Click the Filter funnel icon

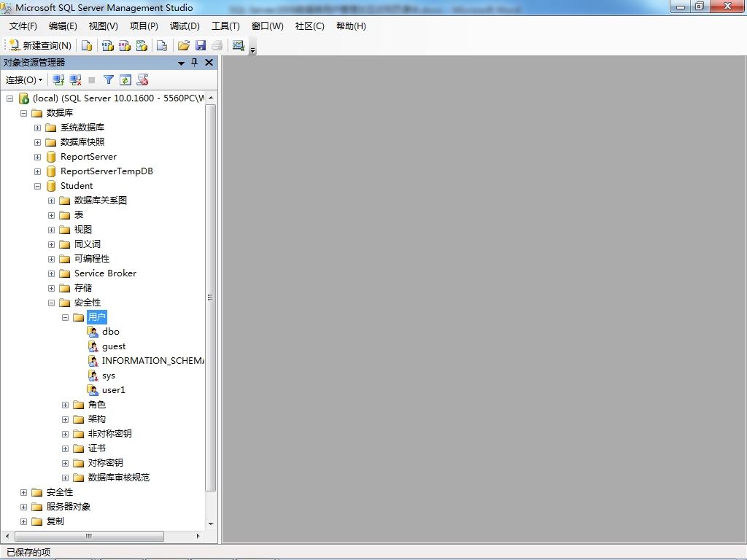109,80
